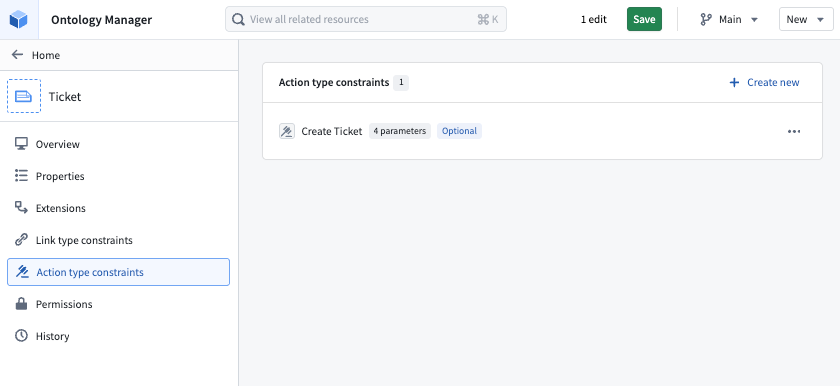Open the Main branch dropdown arrow
Viewport: 840px width, 386px height.
[754, 20]
